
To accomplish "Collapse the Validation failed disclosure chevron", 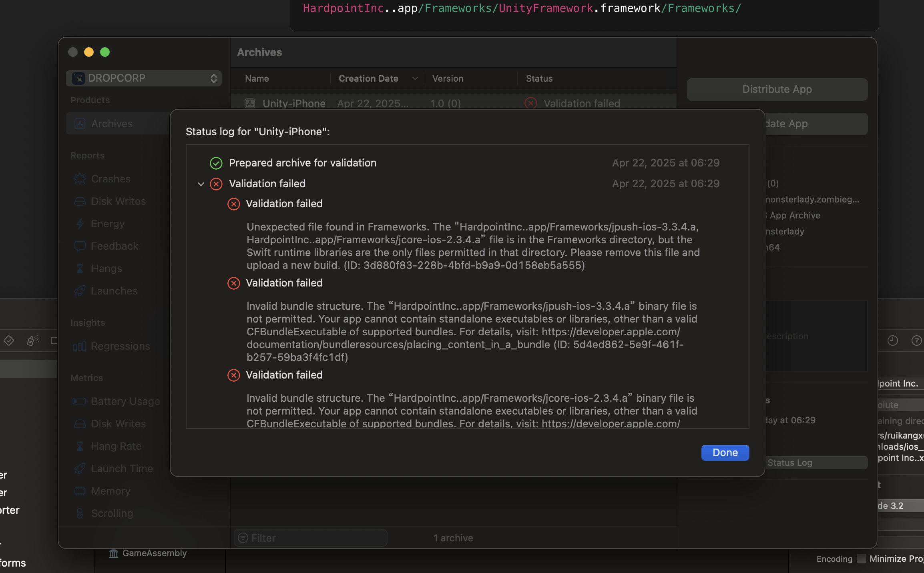I will [x=201, y=184].
